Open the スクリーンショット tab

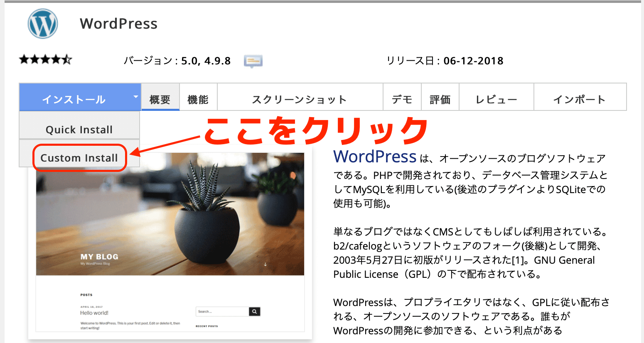point(299,99)
